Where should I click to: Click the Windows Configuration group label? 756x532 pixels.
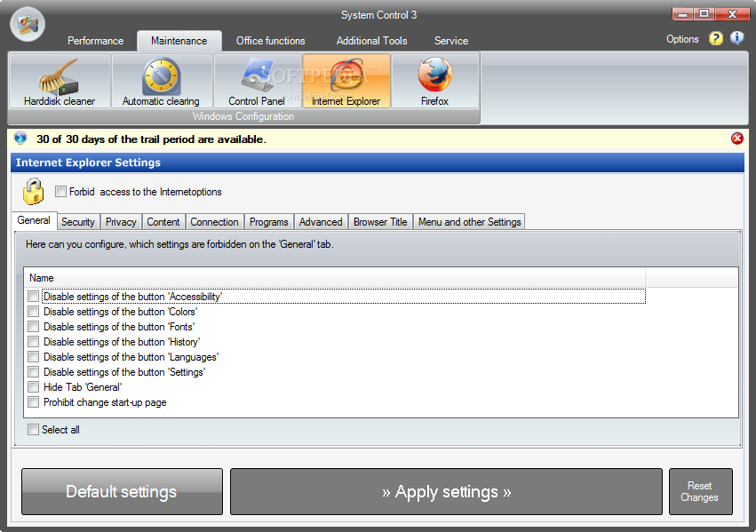pyautogui.click(x=243, y=116)
